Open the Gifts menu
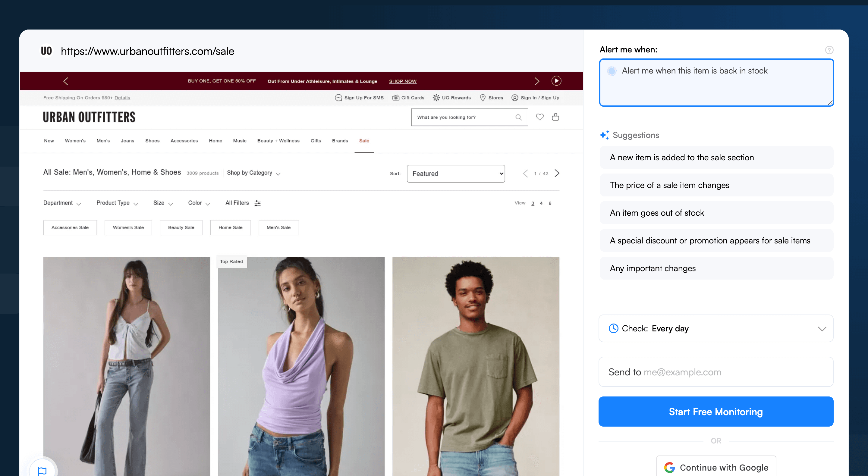This screenshot has width=868, height=476. tap(316, 141)
